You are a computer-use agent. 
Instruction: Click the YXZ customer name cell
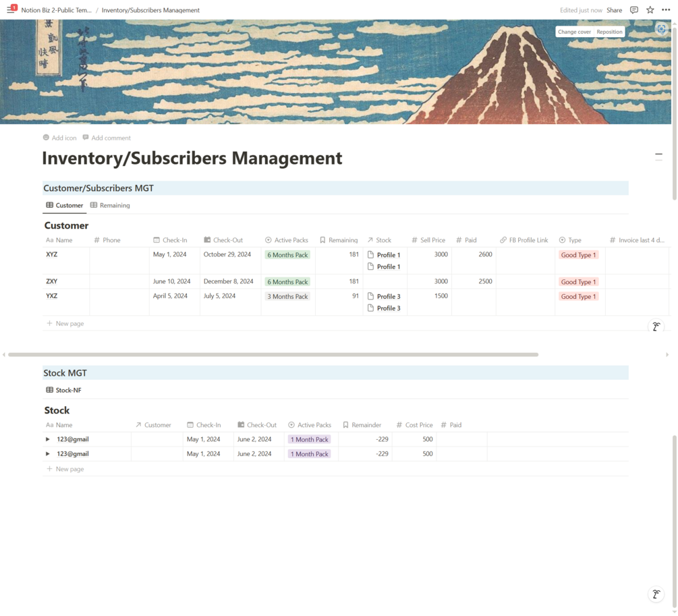tap(66, 302)
